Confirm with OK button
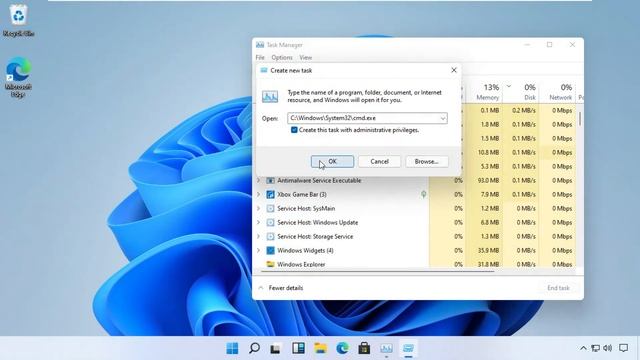 coord(332,162)
